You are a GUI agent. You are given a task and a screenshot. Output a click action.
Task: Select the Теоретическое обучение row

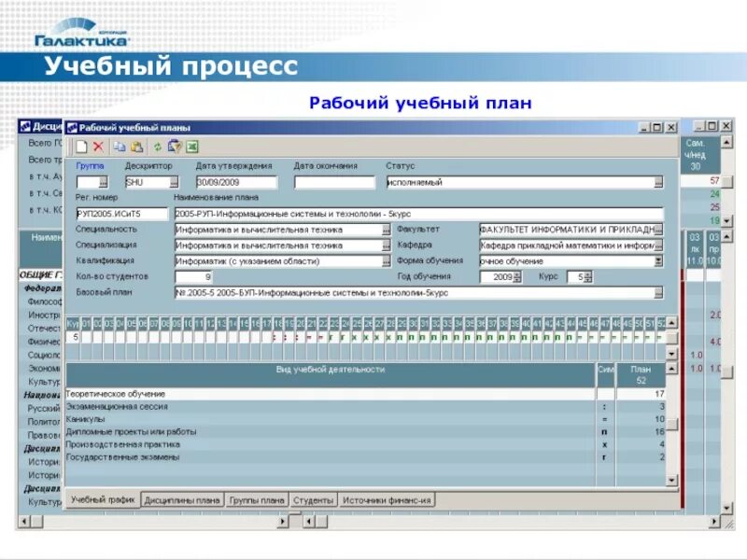click(365, 394)
